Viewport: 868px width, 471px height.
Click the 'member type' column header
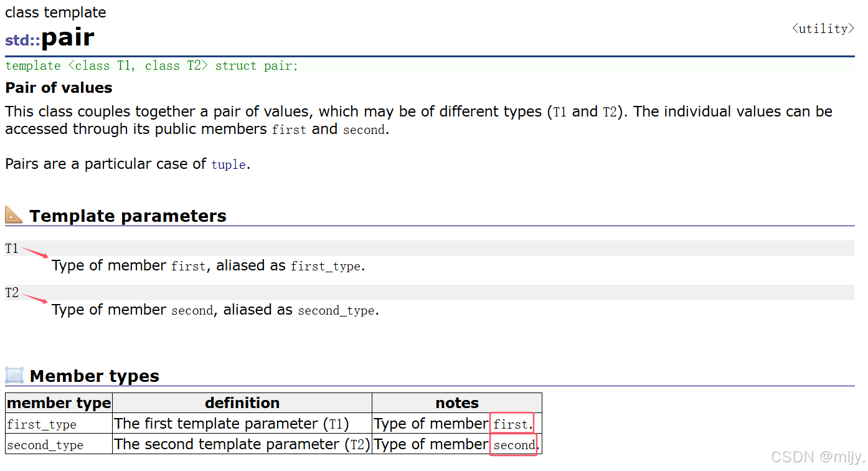(x=59, y=403)
